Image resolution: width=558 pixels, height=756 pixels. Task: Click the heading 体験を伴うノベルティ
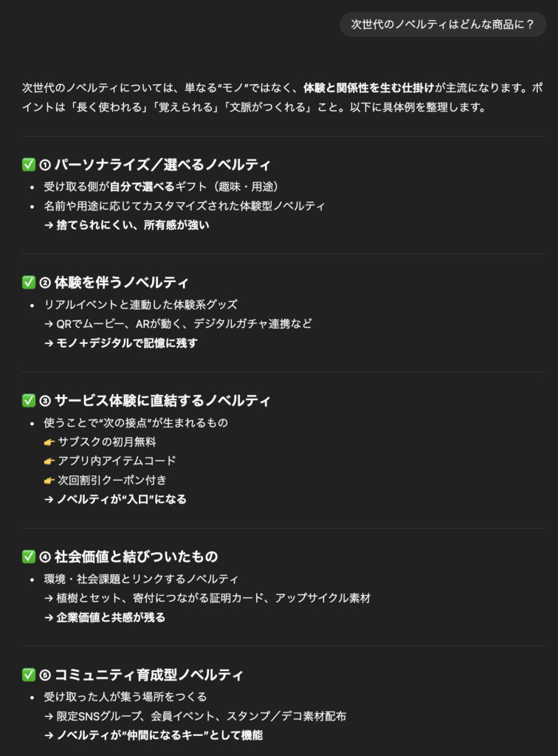[x=121, y=283]
